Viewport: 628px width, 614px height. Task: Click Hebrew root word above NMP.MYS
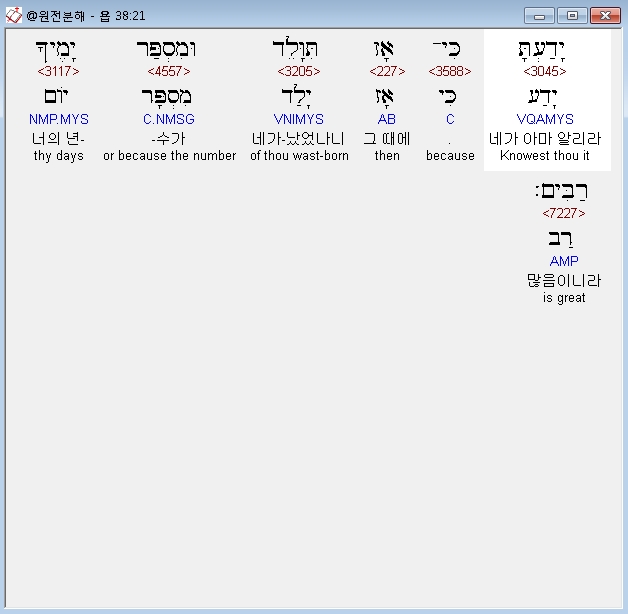[56, 97]
